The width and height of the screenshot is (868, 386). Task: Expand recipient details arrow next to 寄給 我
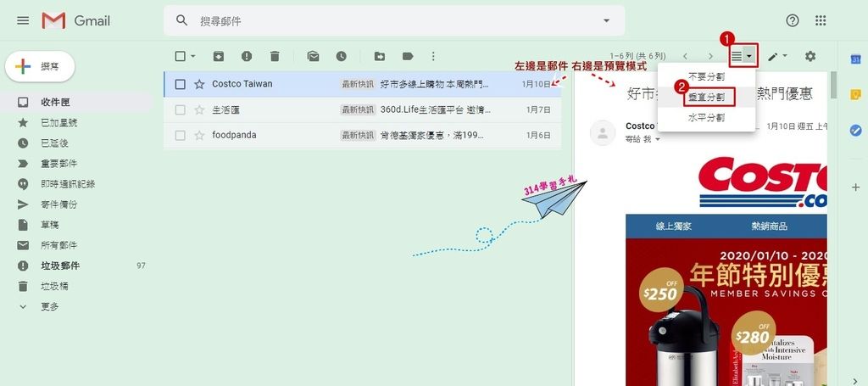(657, 140)
